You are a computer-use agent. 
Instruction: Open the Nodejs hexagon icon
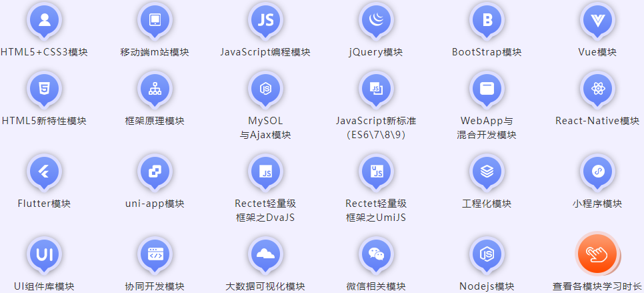(x=487, y=255)
